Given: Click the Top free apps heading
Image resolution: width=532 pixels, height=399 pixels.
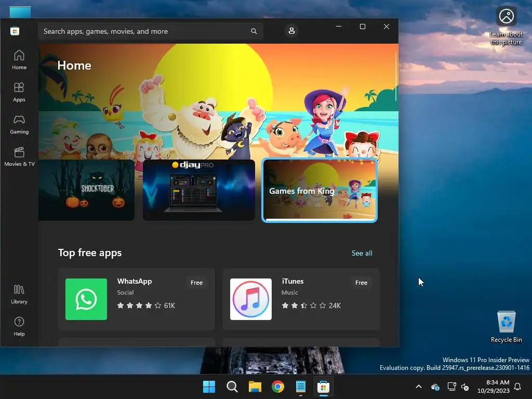Looking at the screenshot, I should pos(89,253).
